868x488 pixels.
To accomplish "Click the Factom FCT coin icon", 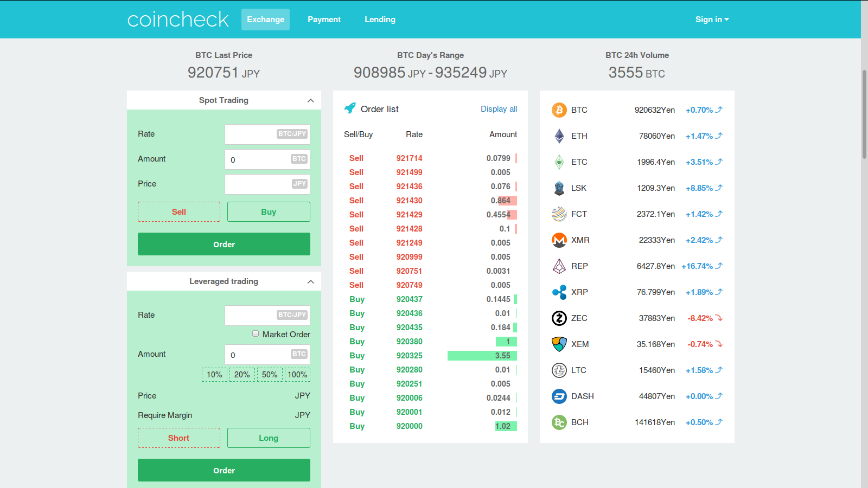I will pyautogui.click(x=559, y=214).
